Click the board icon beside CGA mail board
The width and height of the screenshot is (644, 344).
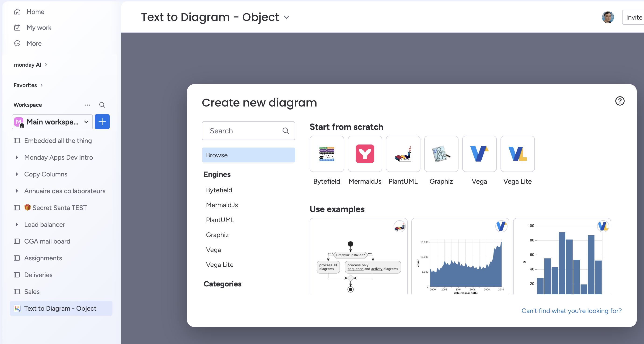[17, 241]
